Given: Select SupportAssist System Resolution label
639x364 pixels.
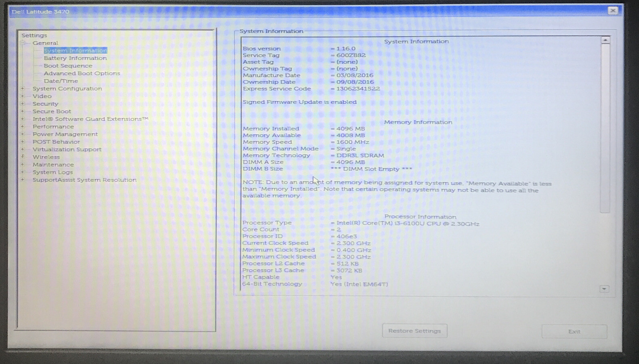Looking at the screenshot, I should [x=84, y=180].
